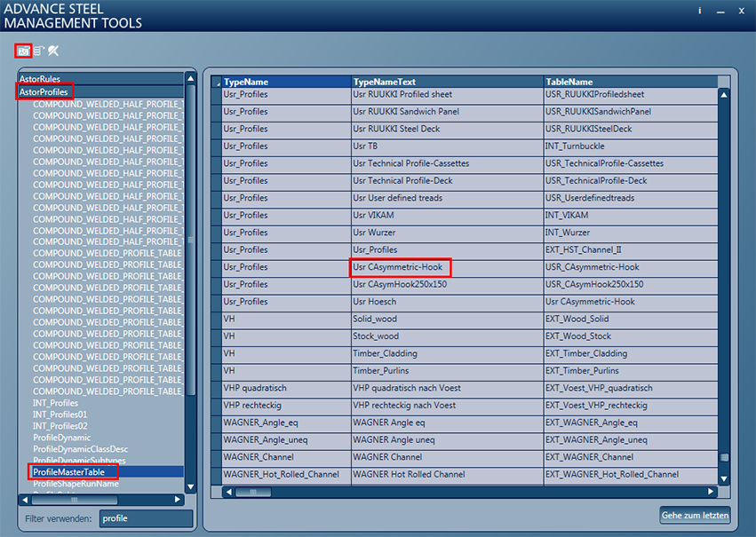
Task: Select cell 'Timber_Cladding'
Action: 448,353
